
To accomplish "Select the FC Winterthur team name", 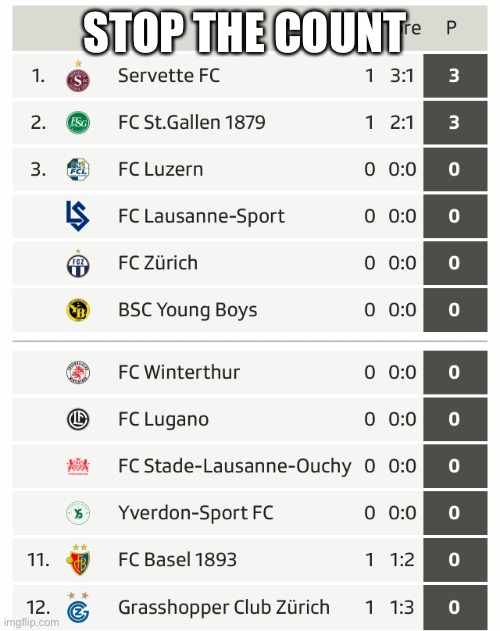I will (x=179, y=372).
